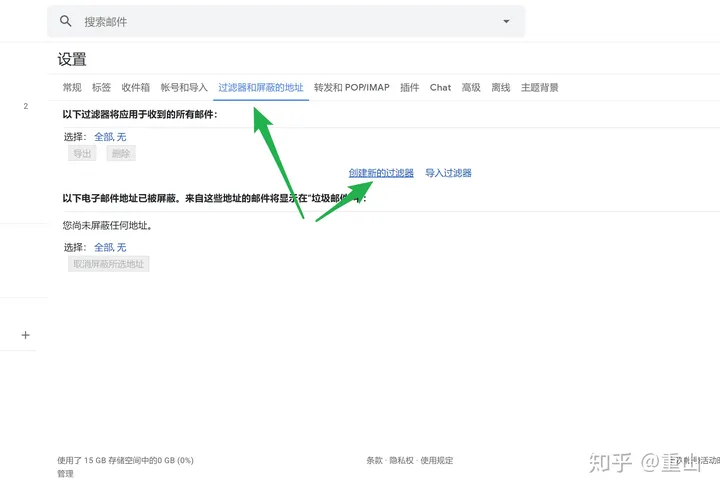
Task: Open search options dropdown arrow
Action: (506, 21)
